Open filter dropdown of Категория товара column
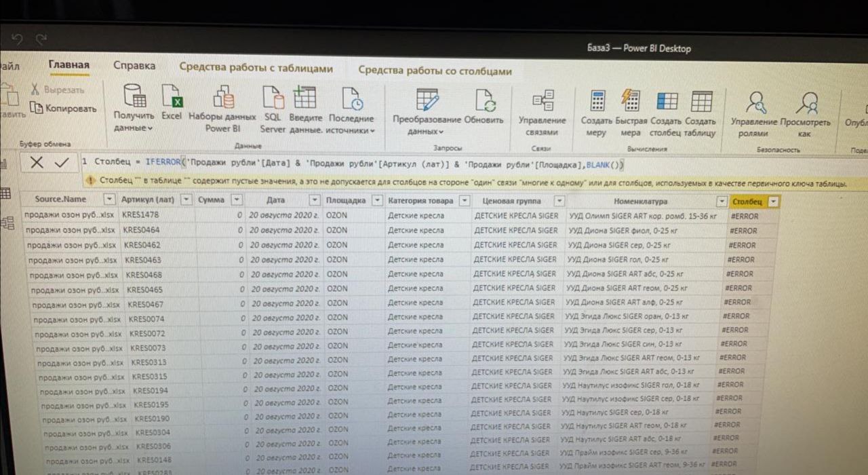This screenshot has height=475, width=868. click(465, 201)
